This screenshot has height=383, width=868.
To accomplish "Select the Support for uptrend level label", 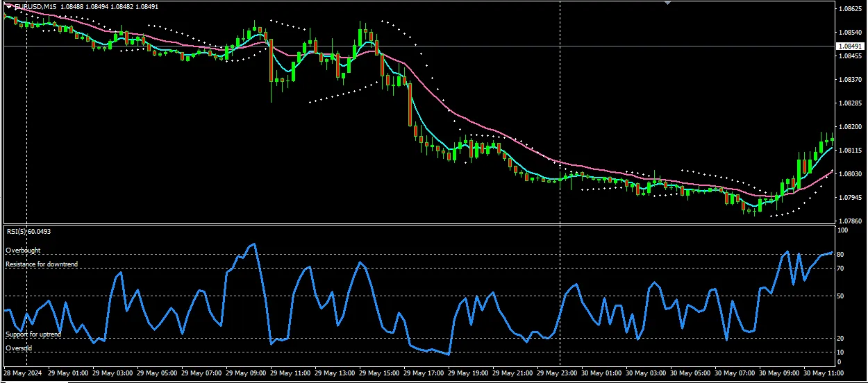I will [33, 334].
